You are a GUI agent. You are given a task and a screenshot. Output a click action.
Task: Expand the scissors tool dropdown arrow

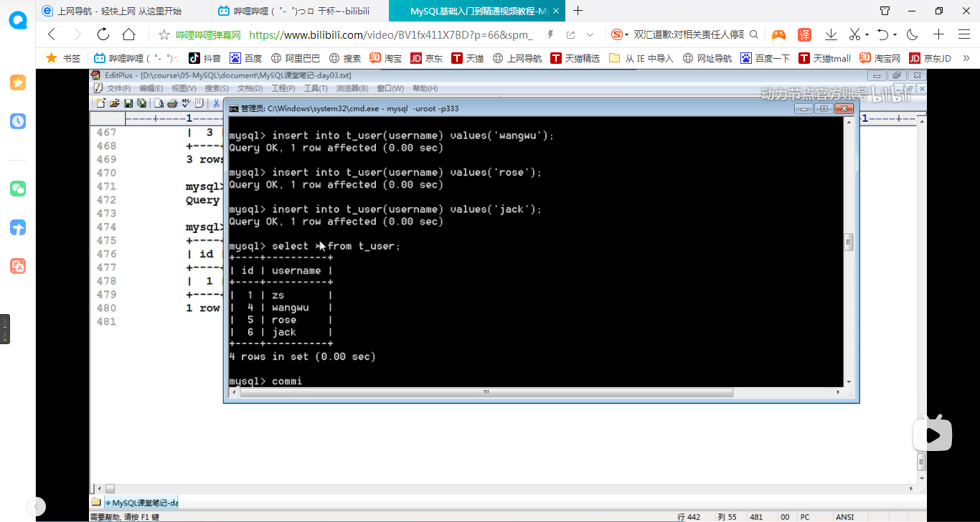click(x=867, y=35)
